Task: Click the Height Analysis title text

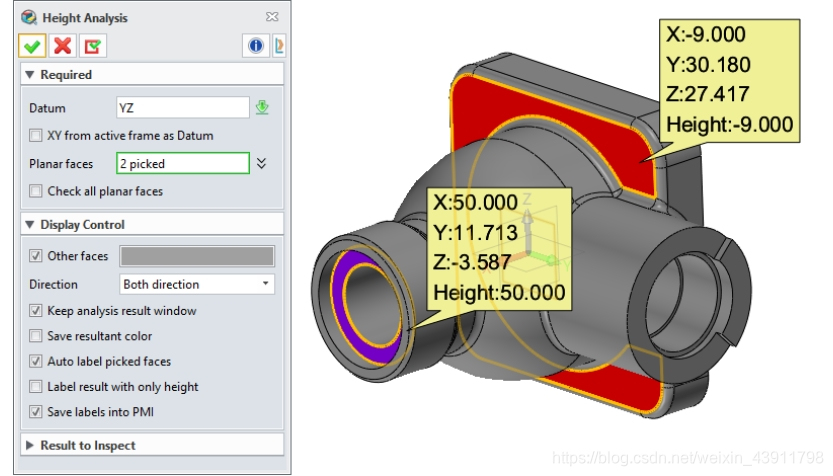Action: point(85,18)
